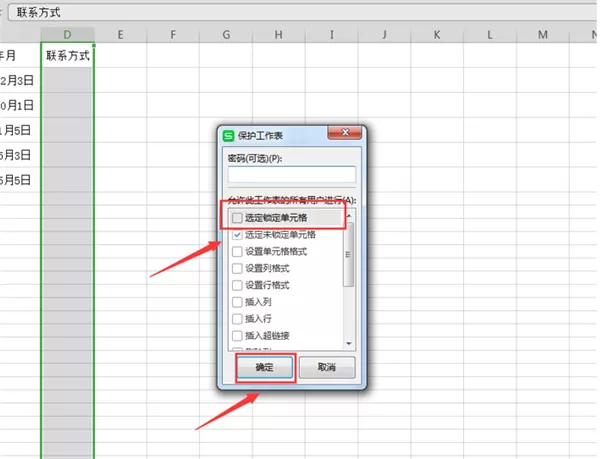Toggle the 插入行 checkbox
The height and width of the screenshot is (459, 600).
(237, 319)
